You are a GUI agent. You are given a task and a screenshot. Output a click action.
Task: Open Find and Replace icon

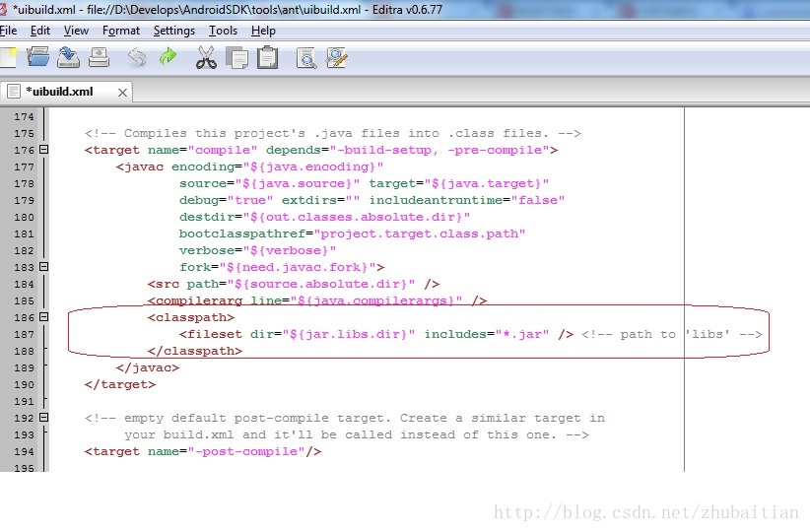point(337,58)
